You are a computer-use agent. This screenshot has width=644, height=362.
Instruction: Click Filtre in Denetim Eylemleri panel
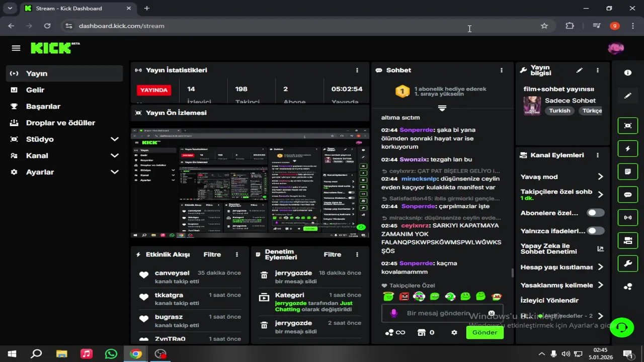(x=332, y=255)
